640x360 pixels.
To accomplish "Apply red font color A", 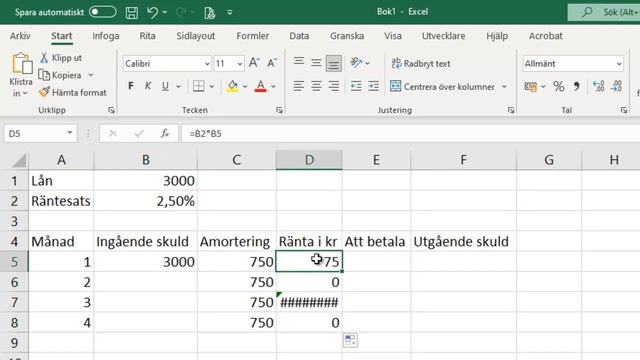I will coord(260,86).
